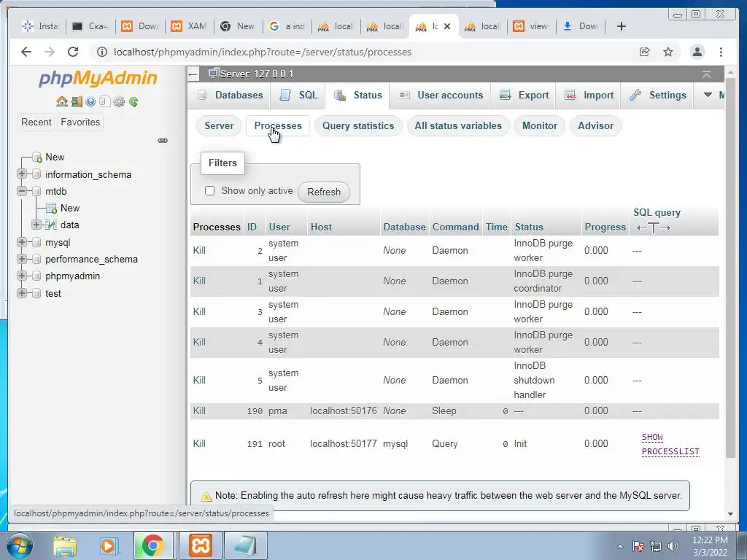Open Favorites tab in sidebar
This screenshot has height=560, width=747.
click(x=80, y=122)
